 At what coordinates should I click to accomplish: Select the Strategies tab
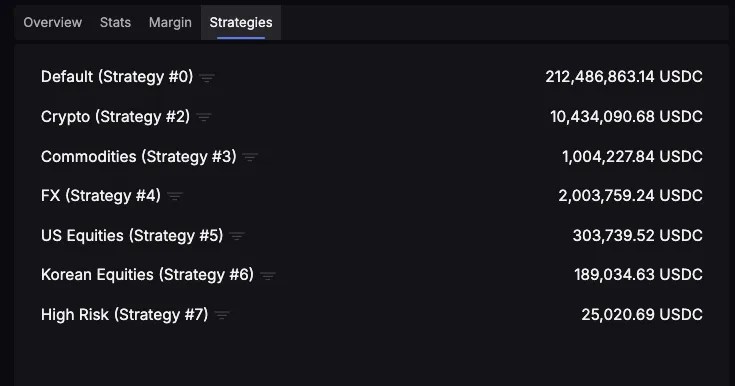pos(241,23)
